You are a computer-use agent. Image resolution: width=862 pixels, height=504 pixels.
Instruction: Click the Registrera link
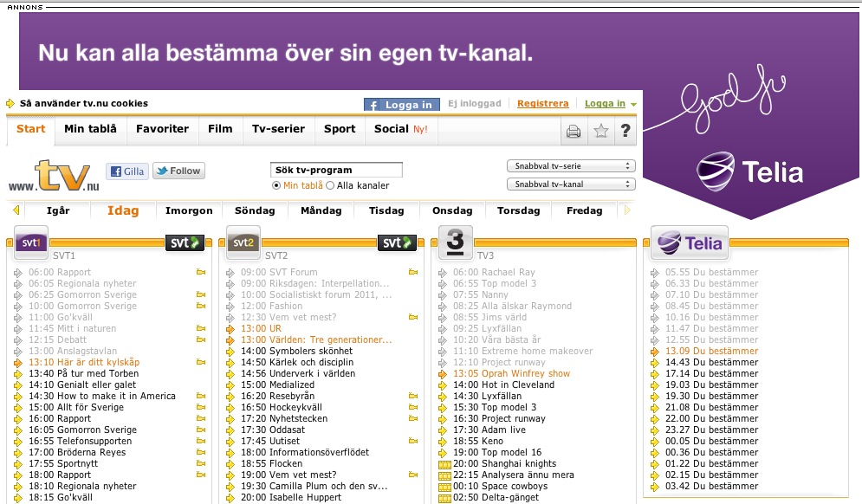pos(542,103)
